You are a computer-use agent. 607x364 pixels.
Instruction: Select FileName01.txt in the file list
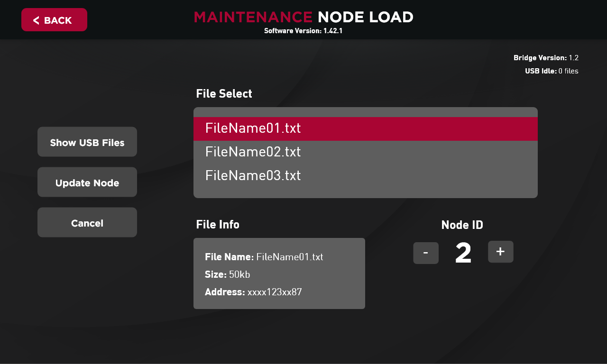point(365,128)
